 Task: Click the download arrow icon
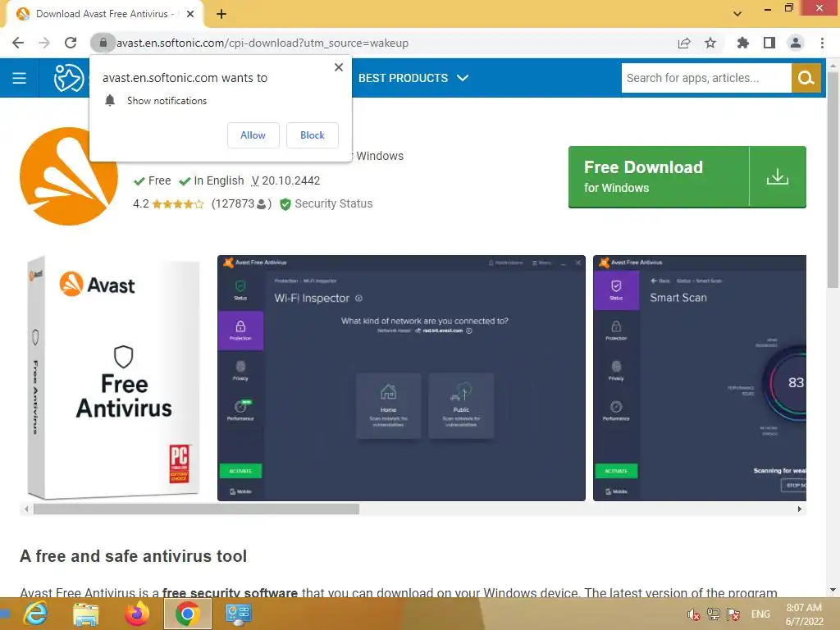(x=778, y=177)
